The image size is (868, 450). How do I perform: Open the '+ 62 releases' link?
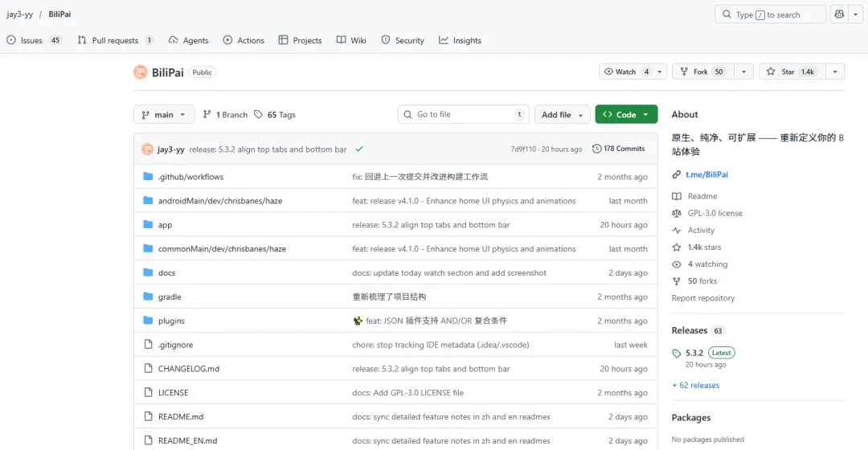[695, 385]
